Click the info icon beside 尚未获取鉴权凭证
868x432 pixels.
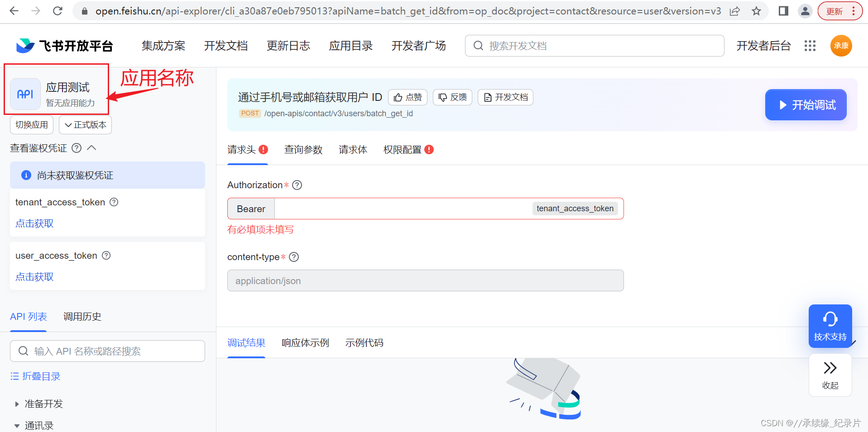[26, 175]
